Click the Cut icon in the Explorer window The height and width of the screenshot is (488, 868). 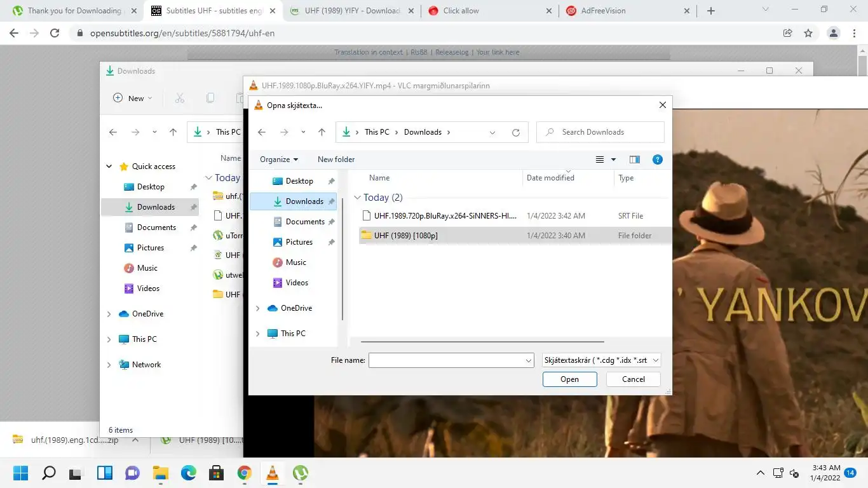tap(180, 98)
